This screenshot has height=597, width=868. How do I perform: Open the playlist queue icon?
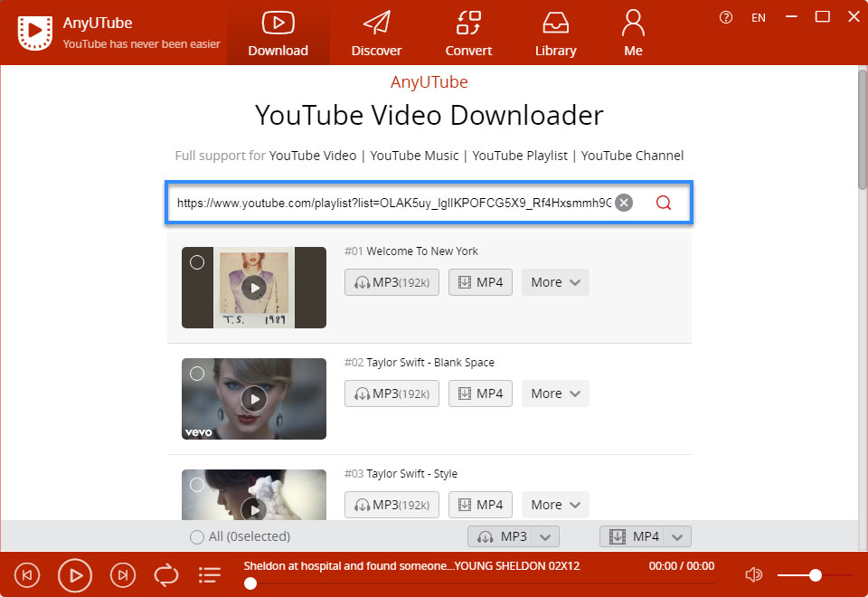tap(210, 575)
